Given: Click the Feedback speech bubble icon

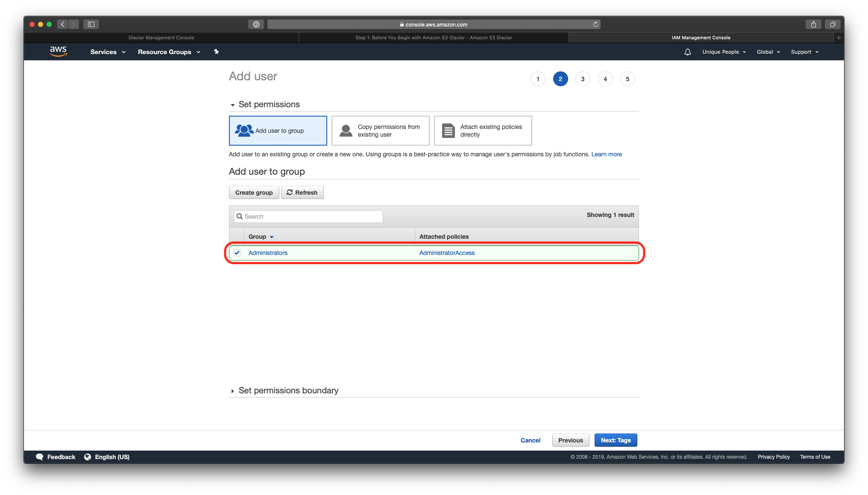Looking at the screenshot, I should [39, 457].
